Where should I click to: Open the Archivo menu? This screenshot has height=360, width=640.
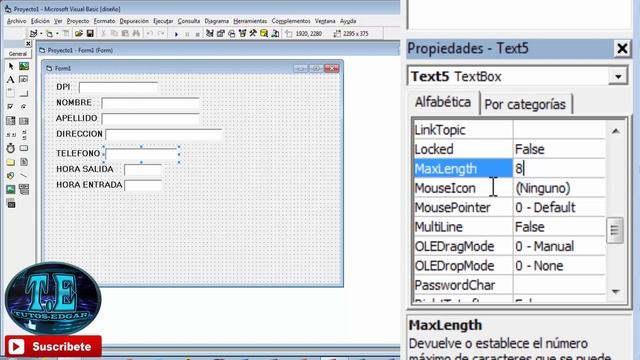[x=16, y=21]
